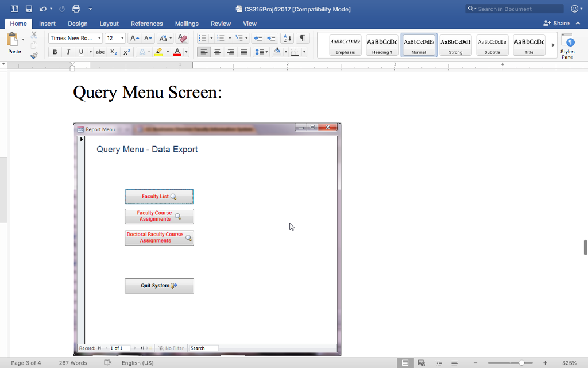Screen dimensions: 588x368
Task: Click the Bullets list icon
Action: pos(203,39)
